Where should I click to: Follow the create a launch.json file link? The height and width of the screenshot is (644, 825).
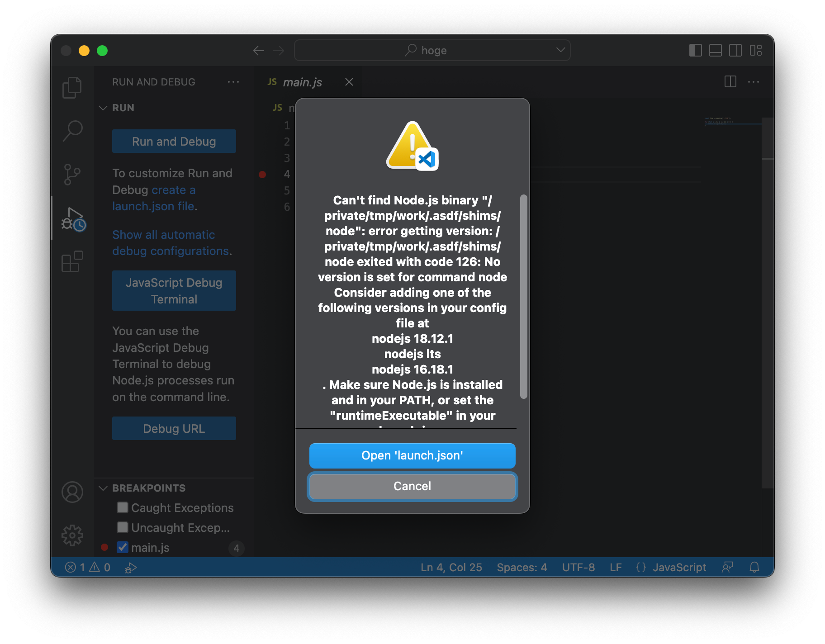[x=154, y=198]
